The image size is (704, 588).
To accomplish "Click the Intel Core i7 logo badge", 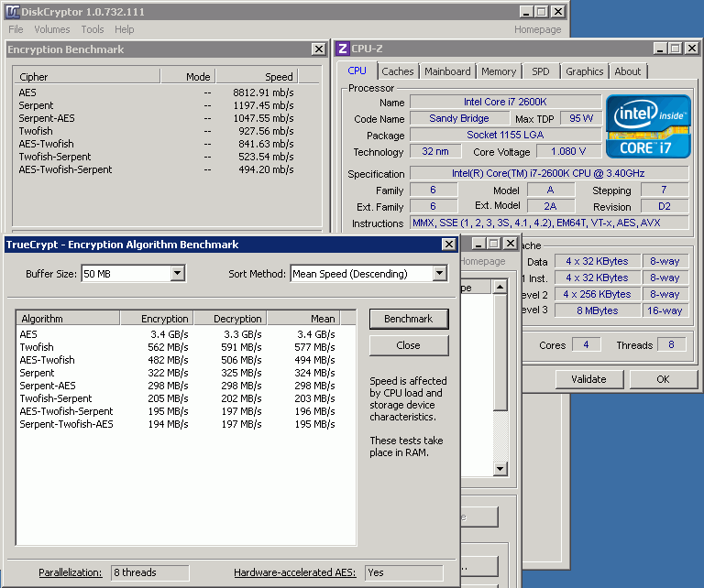I will [648, 126].
